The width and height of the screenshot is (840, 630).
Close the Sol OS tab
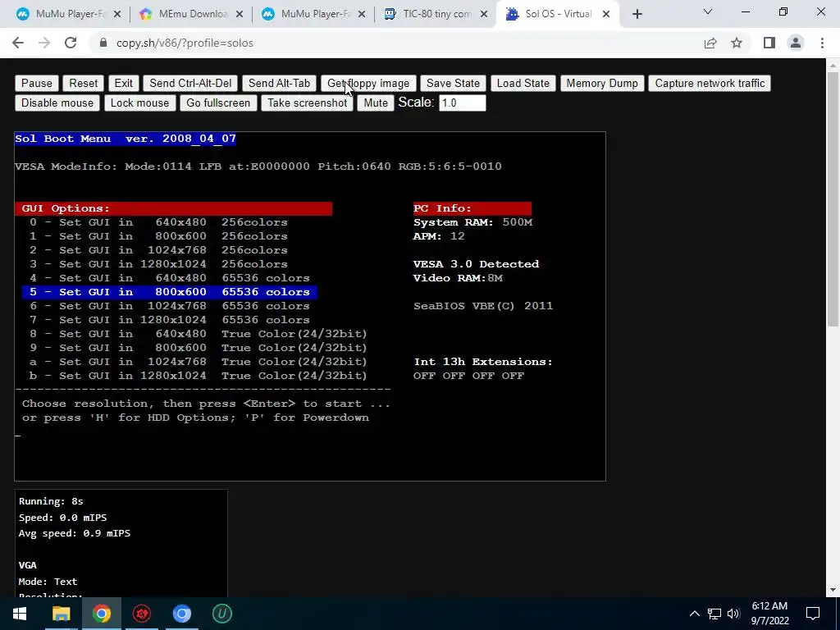pyautogui.click(x=606, y=14)
